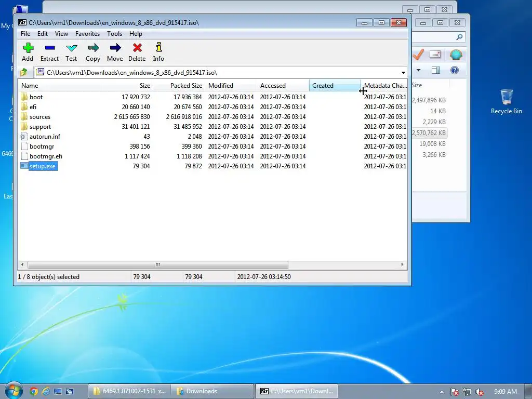Click the 2,497,896 KB entry in back window

coord(429,100)
